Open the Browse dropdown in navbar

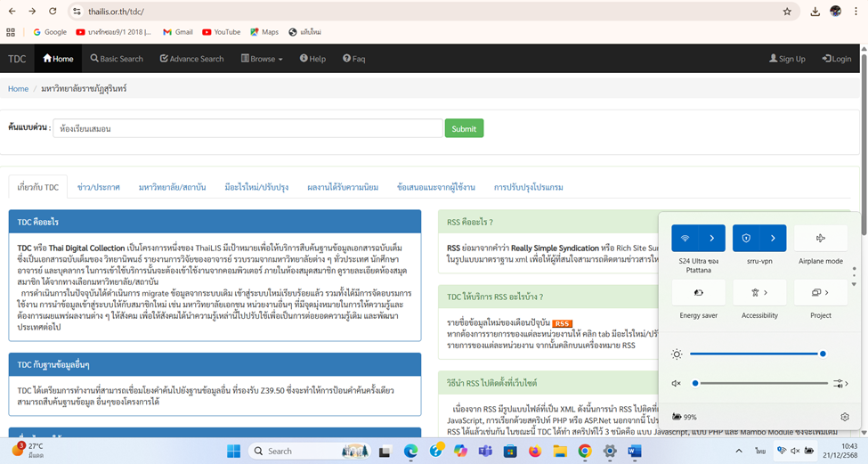(x=262, y=59)
